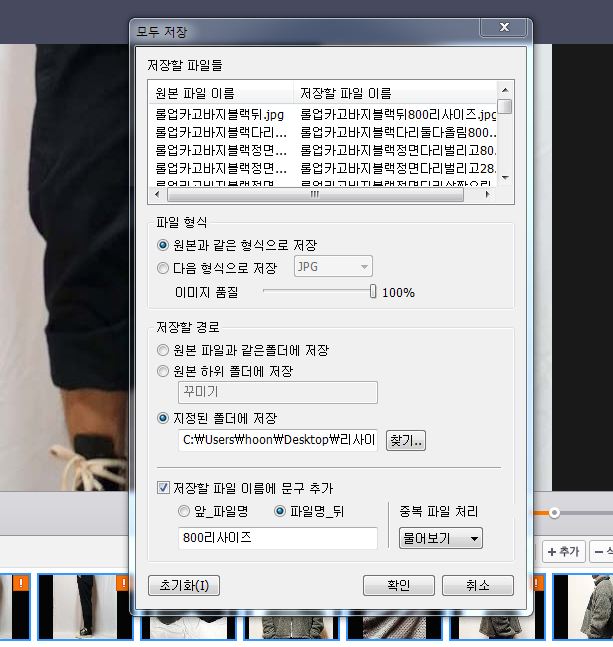The height and width of the screenshot is (647, 613).
Task: Click '롤업카고바지블랙다리둘다올림800..' save name
Action: tap(398, 132)
